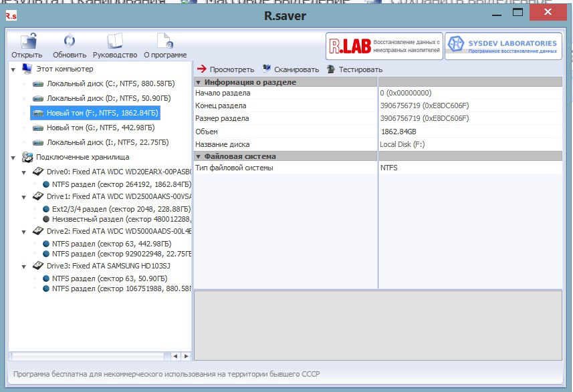
Task: Open the SysDev Laboratories banner
Action: pos(503,46)
